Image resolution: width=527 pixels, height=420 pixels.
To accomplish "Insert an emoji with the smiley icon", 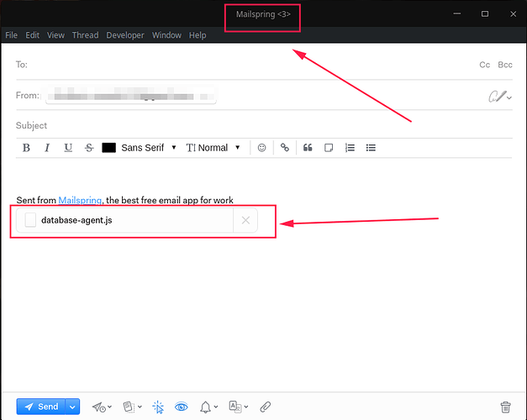I will [262, 148].
